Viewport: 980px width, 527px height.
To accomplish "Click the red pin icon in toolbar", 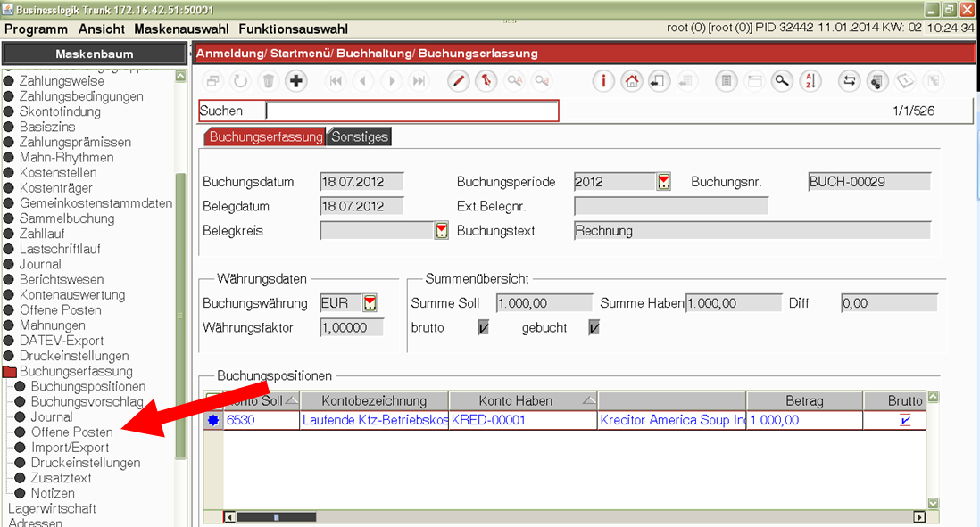I will [486, 81].
